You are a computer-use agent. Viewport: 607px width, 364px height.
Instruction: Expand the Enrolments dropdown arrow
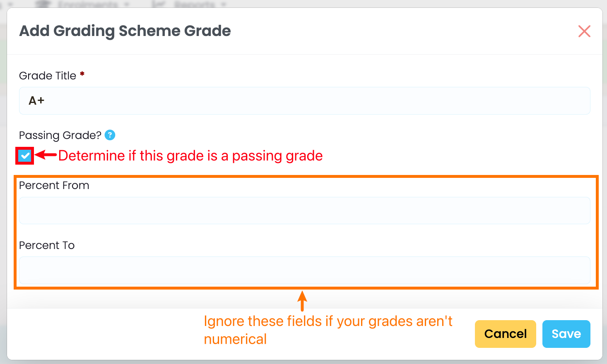pos(126,4)
